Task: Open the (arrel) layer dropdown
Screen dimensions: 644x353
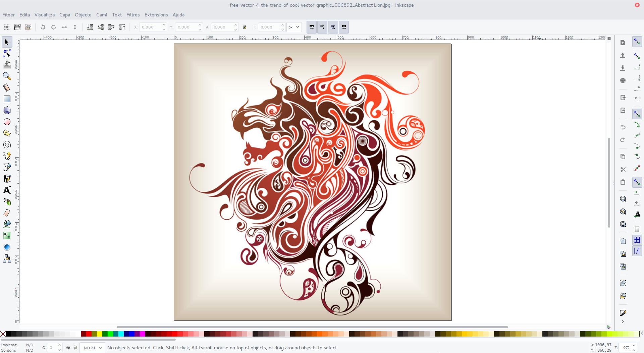Action: [93, 348]
